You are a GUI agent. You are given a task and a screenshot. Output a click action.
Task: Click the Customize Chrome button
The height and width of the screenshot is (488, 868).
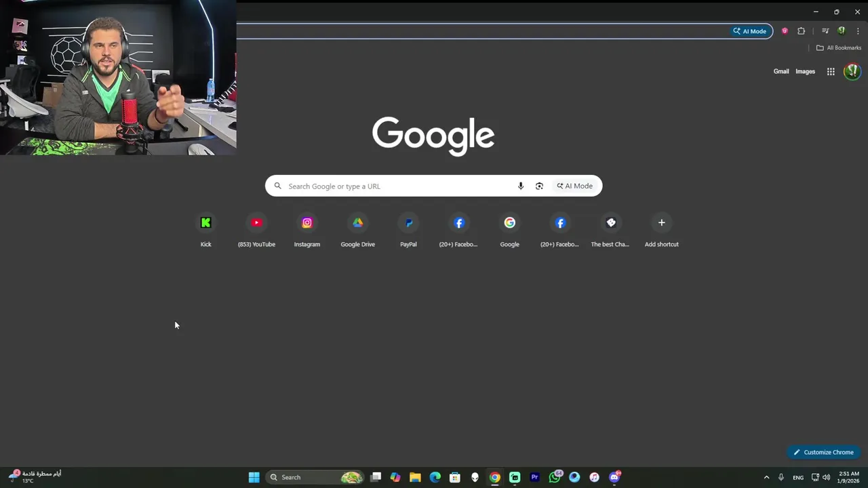[824, 452]
